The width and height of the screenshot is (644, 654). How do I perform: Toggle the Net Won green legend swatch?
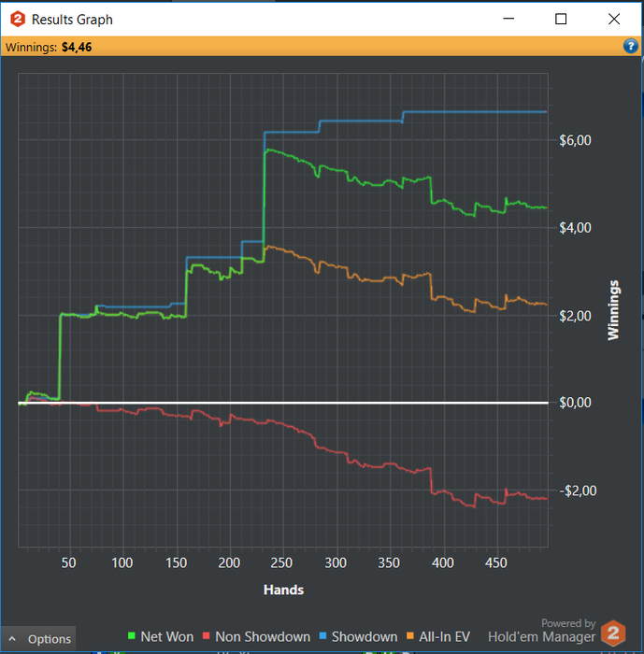pyautogui.click(x=132, y=636)
